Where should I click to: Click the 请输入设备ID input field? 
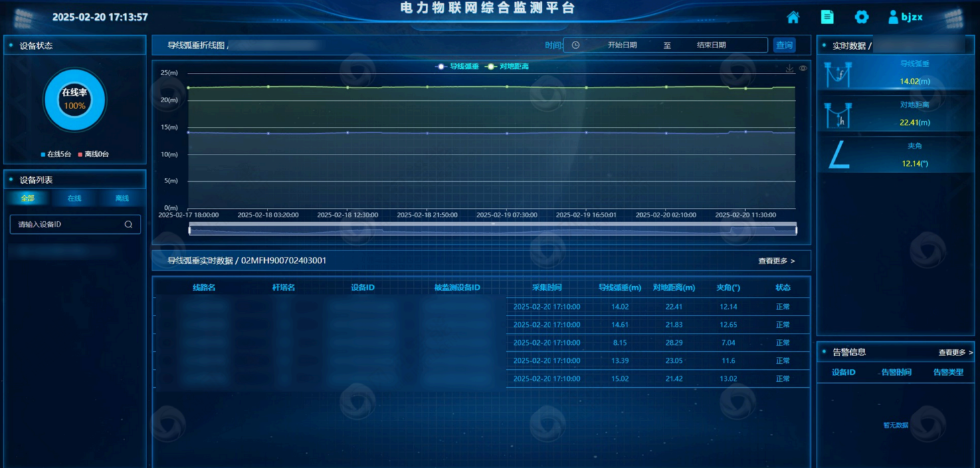75,225
